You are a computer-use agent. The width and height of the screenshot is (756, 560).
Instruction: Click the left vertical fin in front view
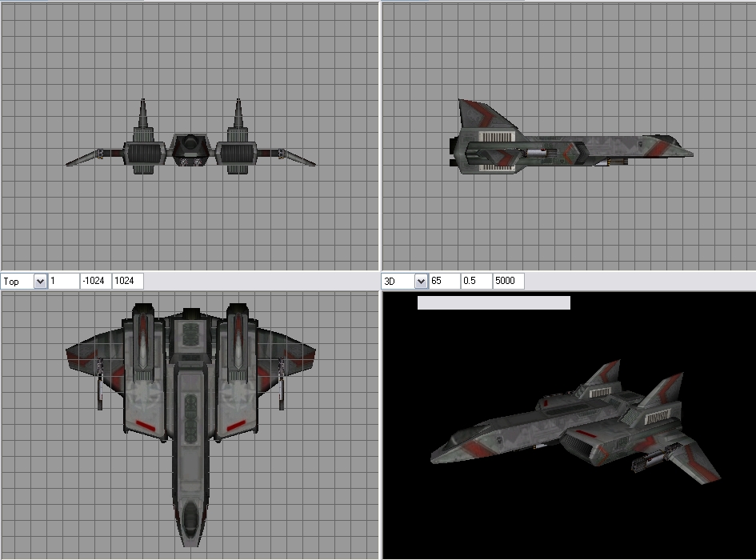click(x=143, y=118)
